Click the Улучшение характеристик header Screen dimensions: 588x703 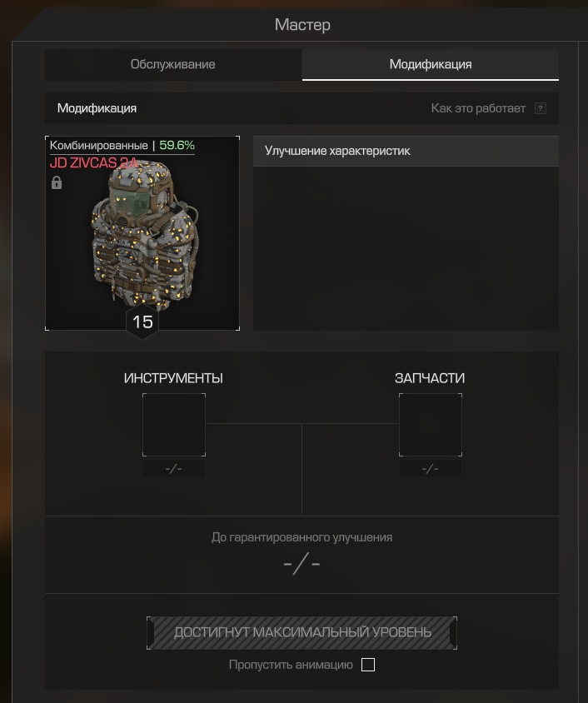406,151
